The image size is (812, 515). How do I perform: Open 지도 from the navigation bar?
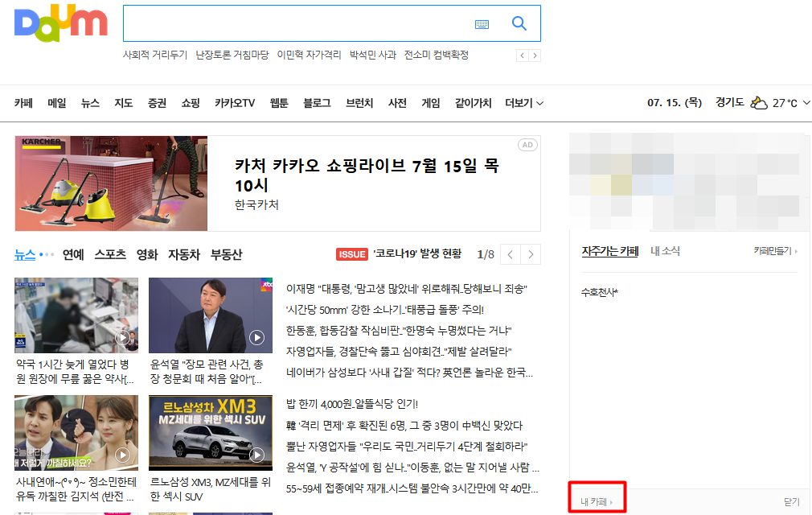[x=124, y=103]
